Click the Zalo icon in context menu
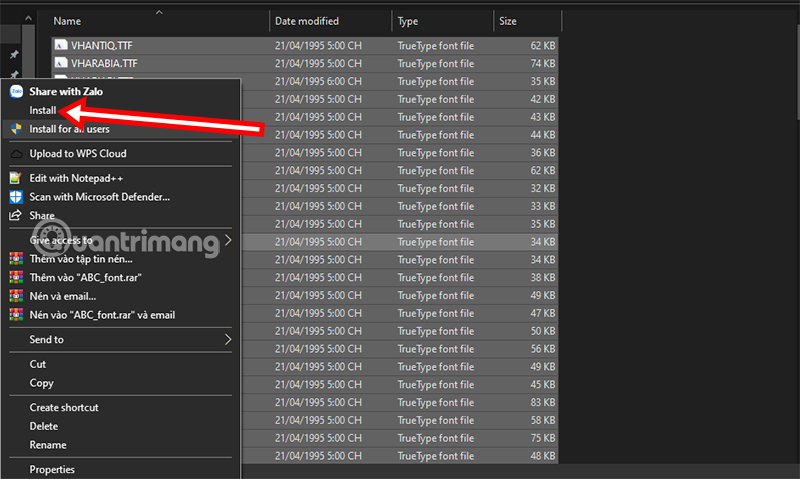Screen dimensions: 800x479 coord(16,91)
